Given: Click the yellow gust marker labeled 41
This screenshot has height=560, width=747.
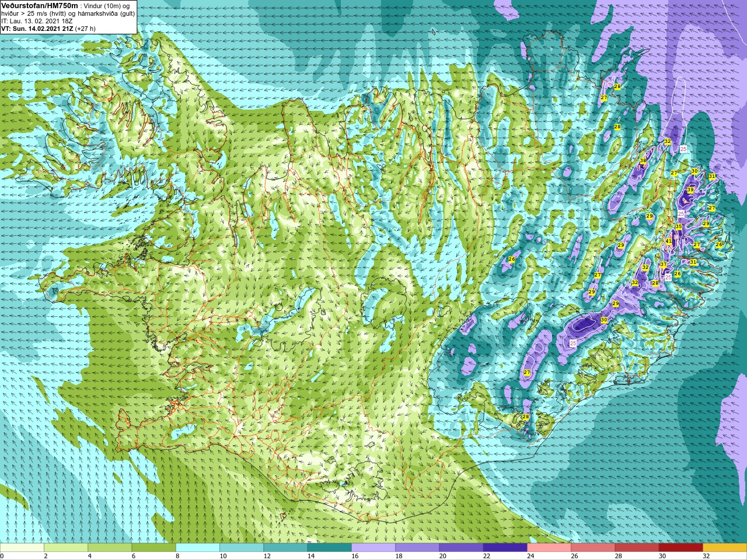Looking at the screenshot, I should (669, 241).
